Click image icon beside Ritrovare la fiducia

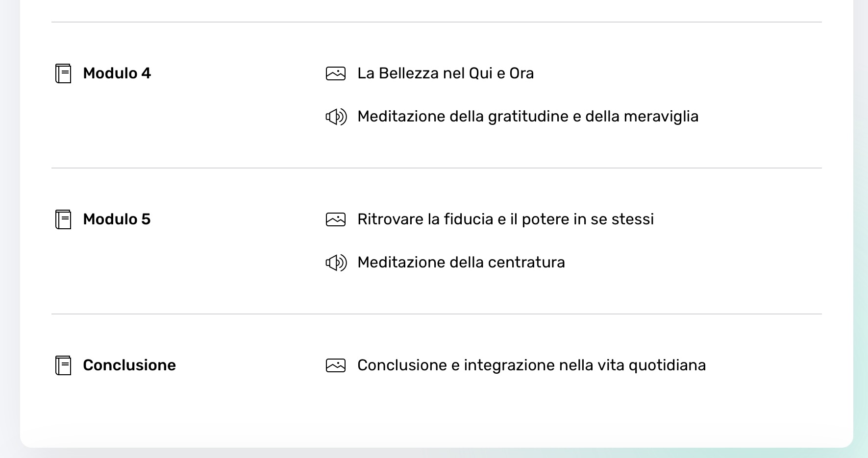(336, 219)
